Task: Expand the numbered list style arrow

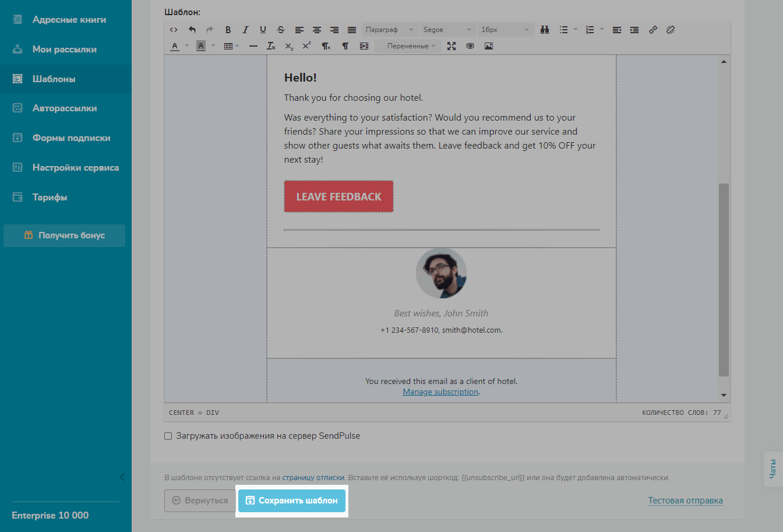Action: pos(602,30)
